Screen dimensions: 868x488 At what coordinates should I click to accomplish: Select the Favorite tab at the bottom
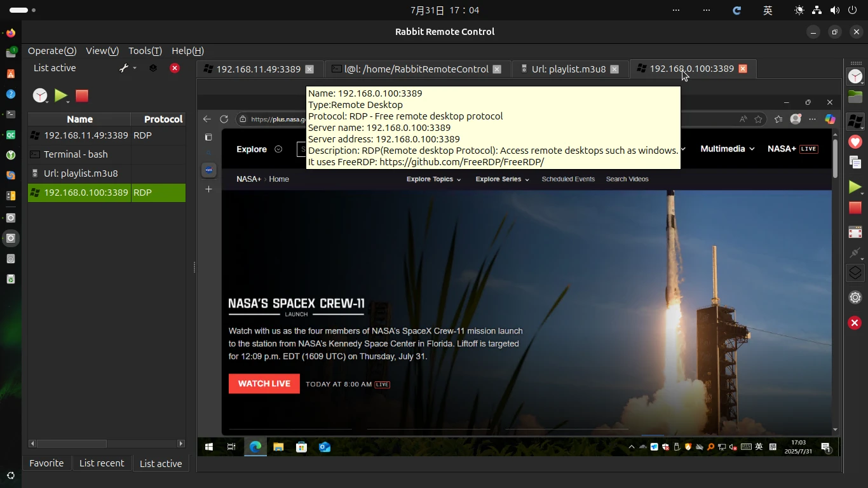46,463
